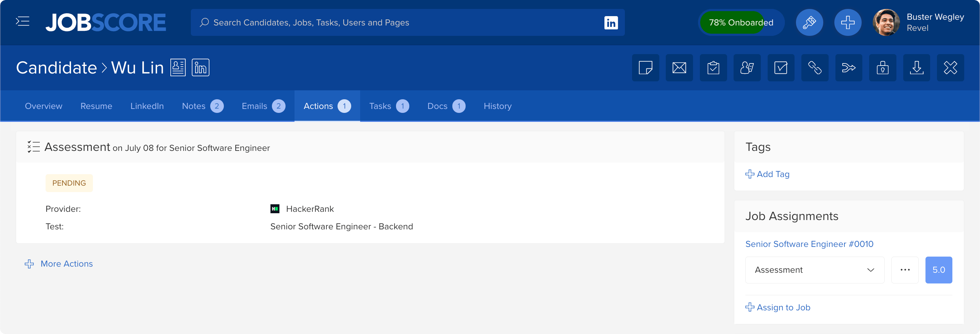Click the 78% Onboarded progress indicator
The image size is (980, 334).
[x=741, y=23]
